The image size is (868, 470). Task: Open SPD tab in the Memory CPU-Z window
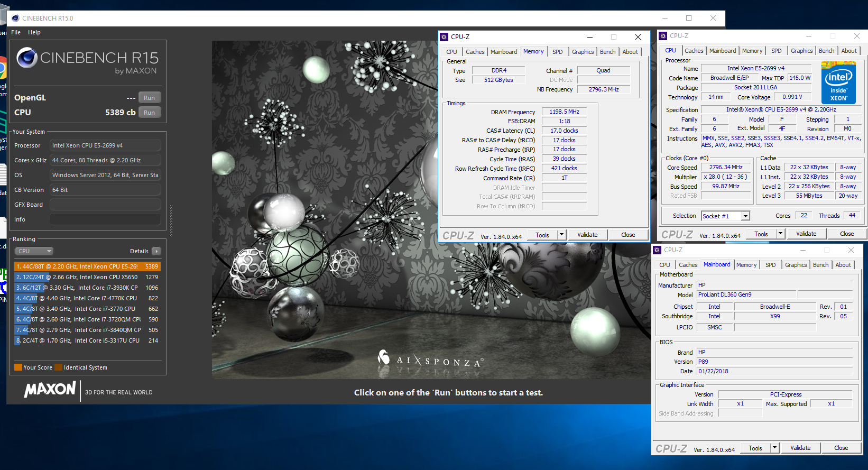coord(558,52)
